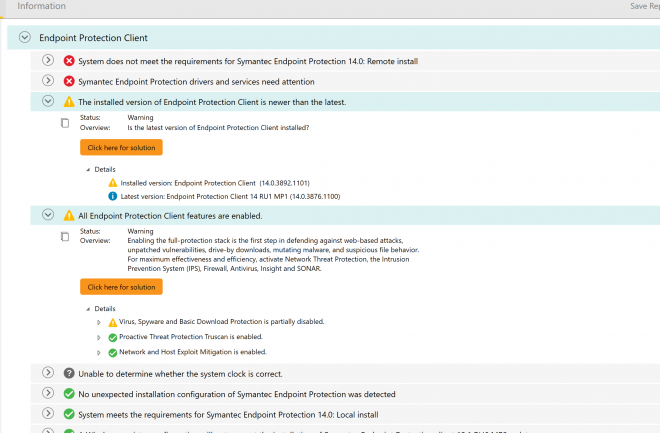Click the red error icon for drivers and services

(69, 81)
